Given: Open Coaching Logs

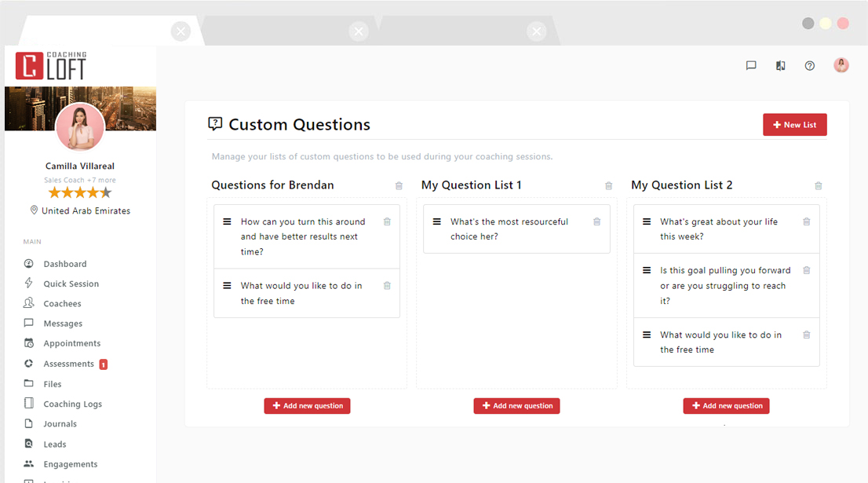Looking at the screenshot, I should tap(74, 404).
